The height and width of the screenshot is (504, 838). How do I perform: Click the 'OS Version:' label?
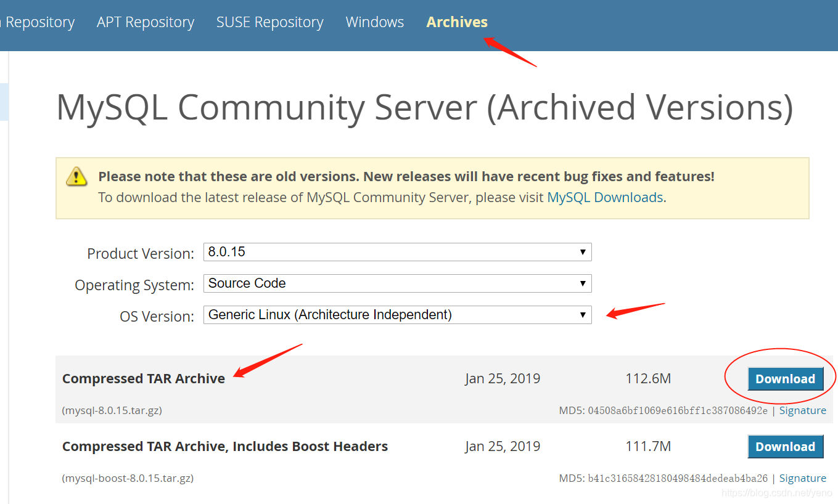[157, 316]
